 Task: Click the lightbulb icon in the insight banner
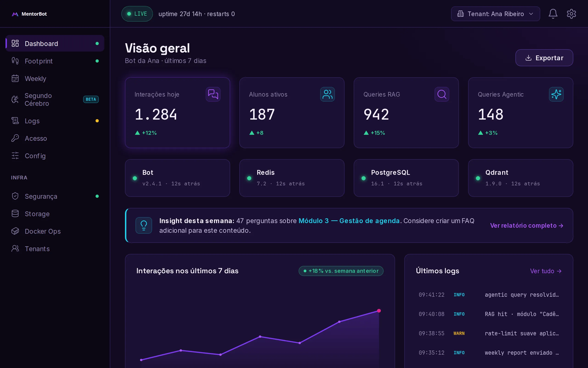(x=144, y=225)
